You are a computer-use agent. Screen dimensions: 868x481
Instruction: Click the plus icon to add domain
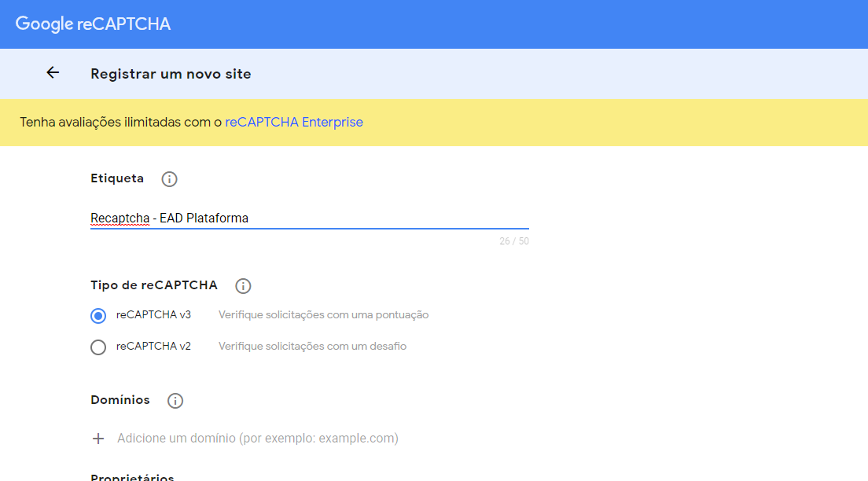pyautogui.click(x=98, y=439)
